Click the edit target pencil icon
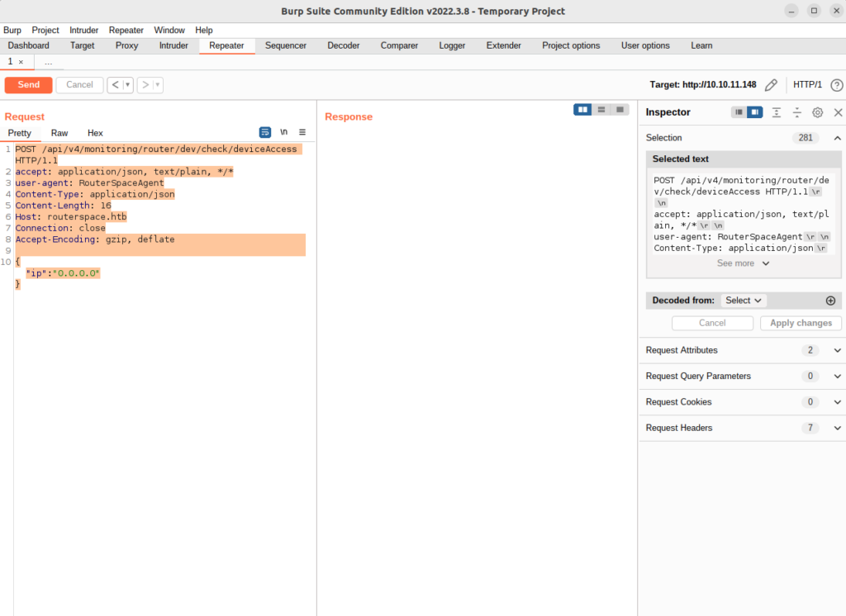The height and width of the screenshot is (616, 846). [771, 85]
